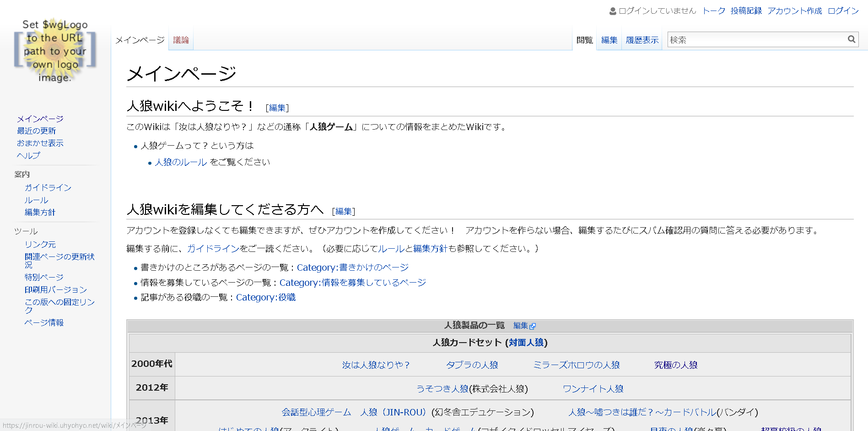Image resolution: width=868 pixels, height=431 pixels.
Task: Edit the 人狼wikiへようこそ section
Action: pyautogui.click(x=277, y=108)
